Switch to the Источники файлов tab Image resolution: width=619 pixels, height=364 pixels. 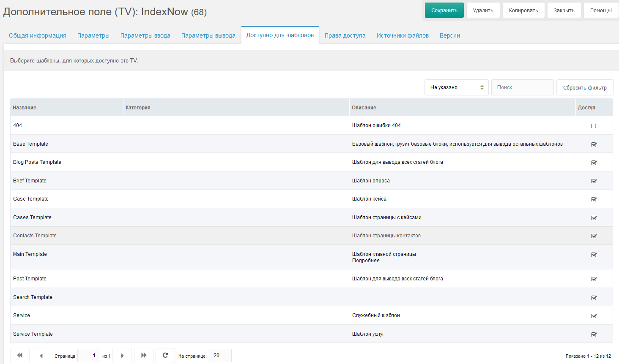point(403,35)
